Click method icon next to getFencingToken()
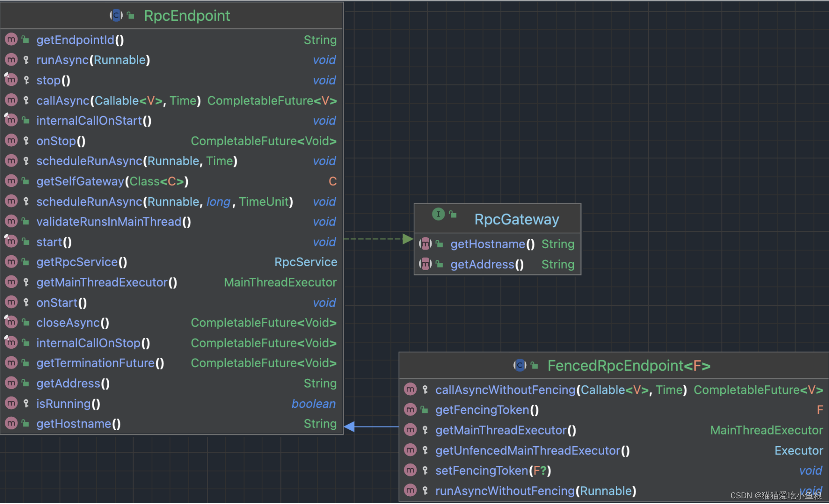This screenshot has width=829, height=504. [x=410, y=410]
